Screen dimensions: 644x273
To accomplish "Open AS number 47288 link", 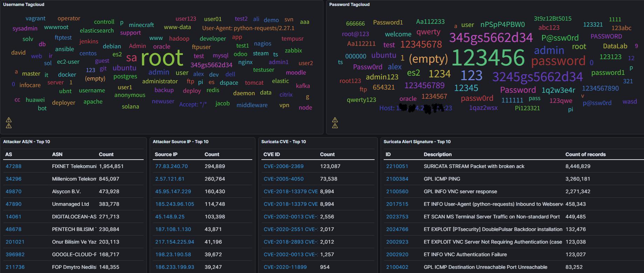I will [14, 166].
